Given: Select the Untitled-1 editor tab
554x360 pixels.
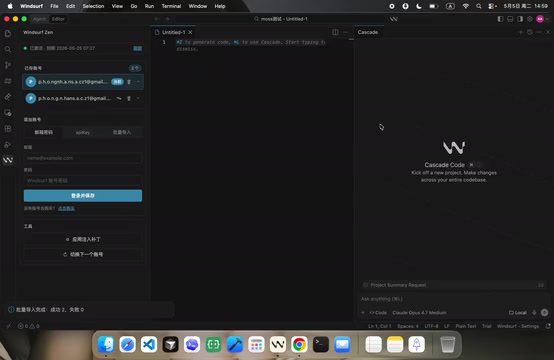Looking at the screenshot, I should [173, 32].
